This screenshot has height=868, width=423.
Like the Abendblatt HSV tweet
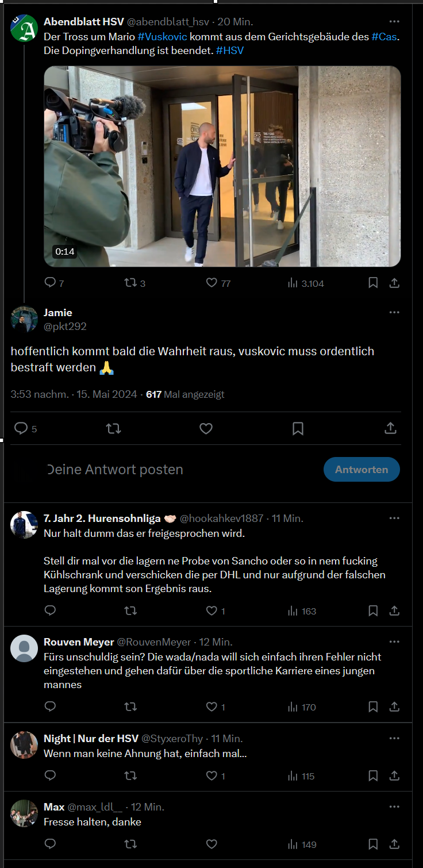pos(211,283)
